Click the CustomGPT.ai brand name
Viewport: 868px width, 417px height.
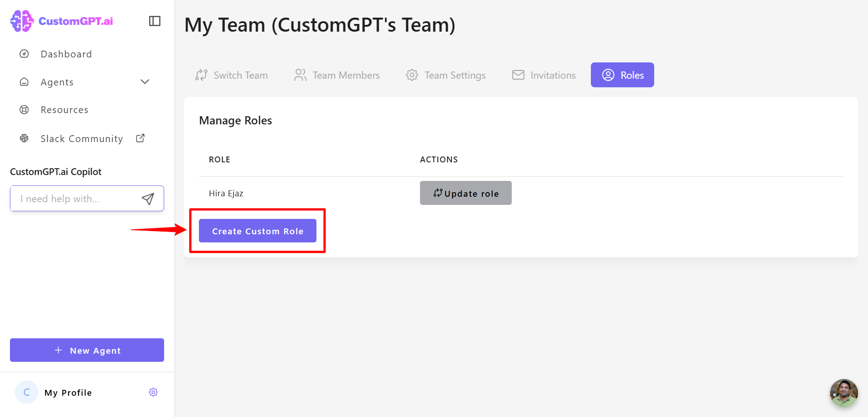[x=76, y=21]
